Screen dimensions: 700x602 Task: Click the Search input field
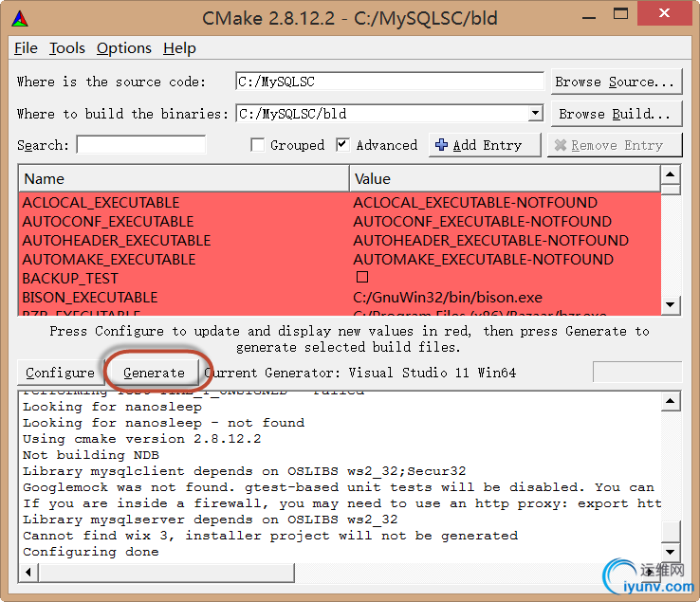point(141,145)
